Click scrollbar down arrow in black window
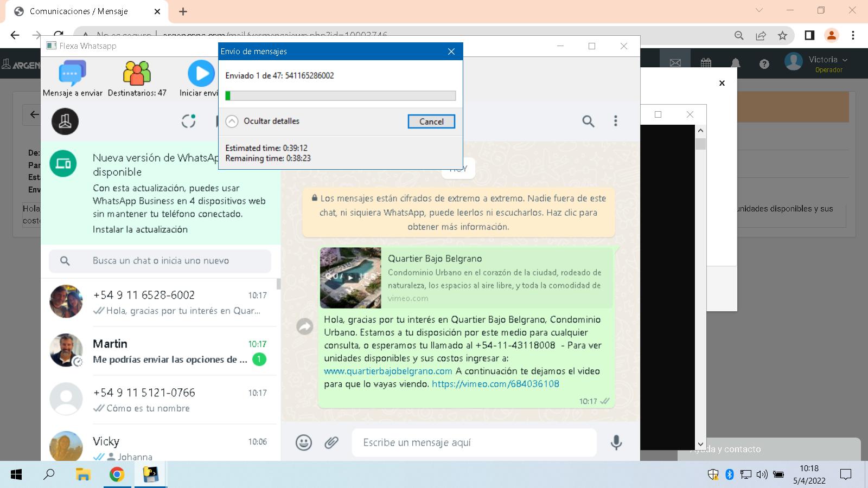This screenshot has height=488, width=868. (x=700, y=444)
